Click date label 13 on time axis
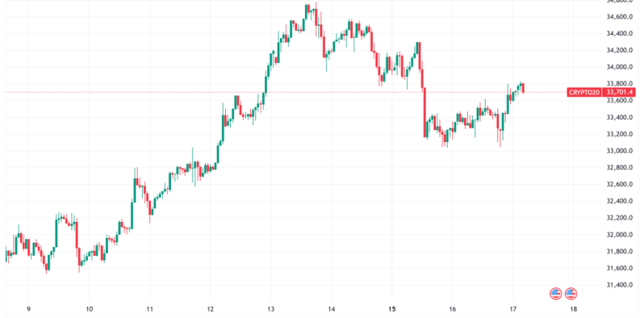The image size is (644, 318). (x=271, y=309)
